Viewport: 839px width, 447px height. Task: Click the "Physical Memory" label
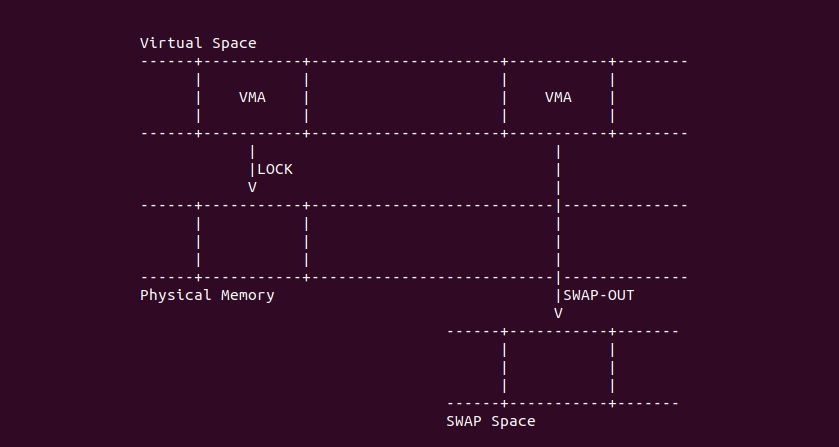pos(207,295)
